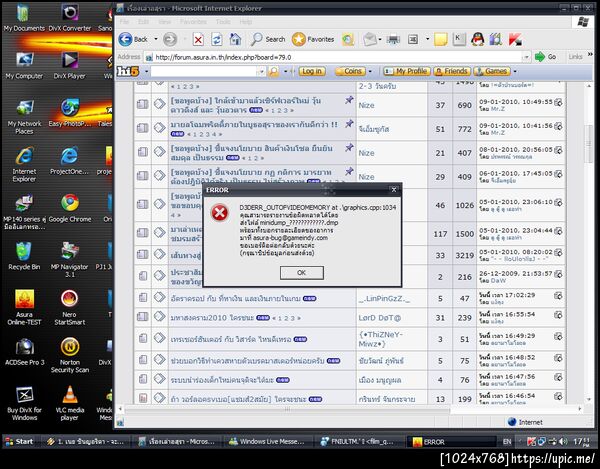
Task: Expand the Mail icon dropdown arrow
Action: tap(380, 39)
